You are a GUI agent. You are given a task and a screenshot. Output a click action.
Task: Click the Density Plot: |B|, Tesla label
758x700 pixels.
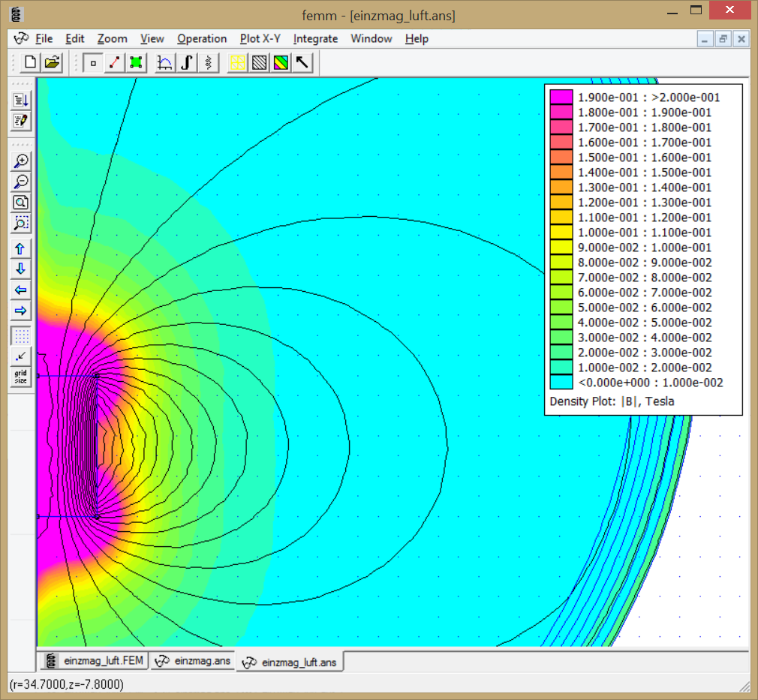tap(612, 401)
